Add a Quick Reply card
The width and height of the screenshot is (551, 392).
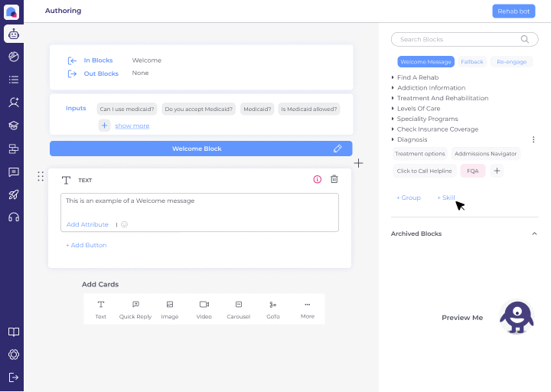click(x=135, y=310)
